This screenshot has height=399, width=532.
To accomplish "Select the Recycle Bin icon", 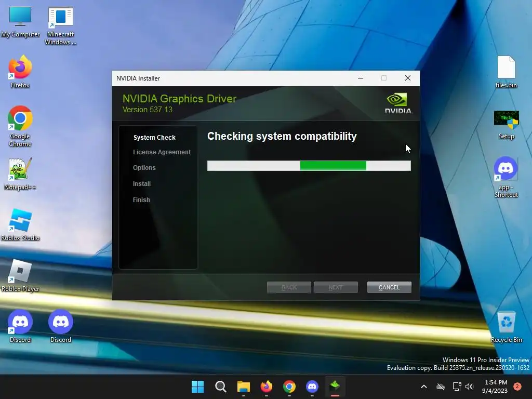I will pyautogui.click(x=506, y=327).
